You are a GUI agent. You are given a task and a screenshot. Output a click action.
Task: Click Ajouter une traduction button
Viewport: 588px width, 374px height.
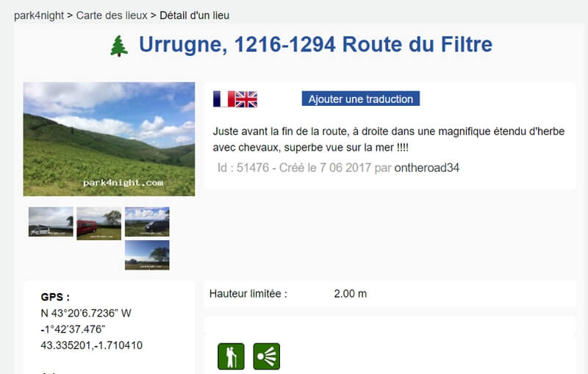[x=361, y=98]
